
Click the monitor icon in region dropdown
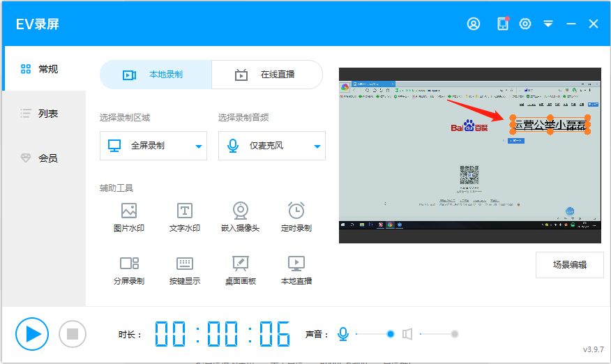point(114,146)
